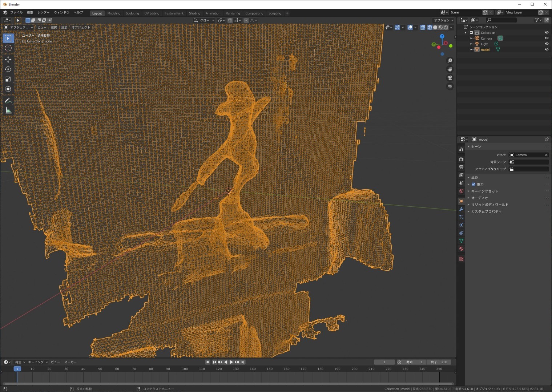
Task: Open the Texture checkerboard tab
Action: (461, 259)
